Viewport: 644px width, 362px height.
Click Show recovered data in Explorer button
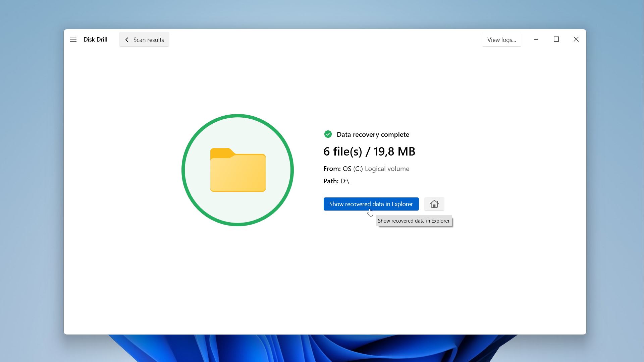[x=371, y=204]
